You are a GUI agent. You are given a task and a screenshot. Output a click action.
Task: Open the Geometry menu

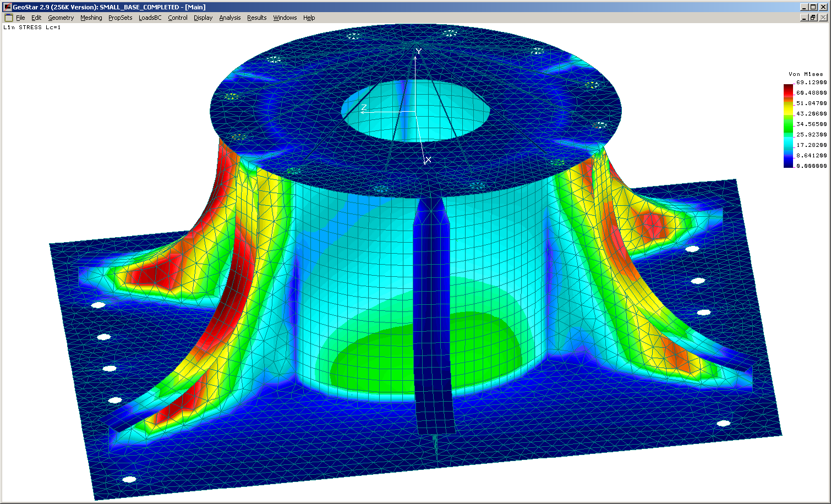click(x=61, y=18)
